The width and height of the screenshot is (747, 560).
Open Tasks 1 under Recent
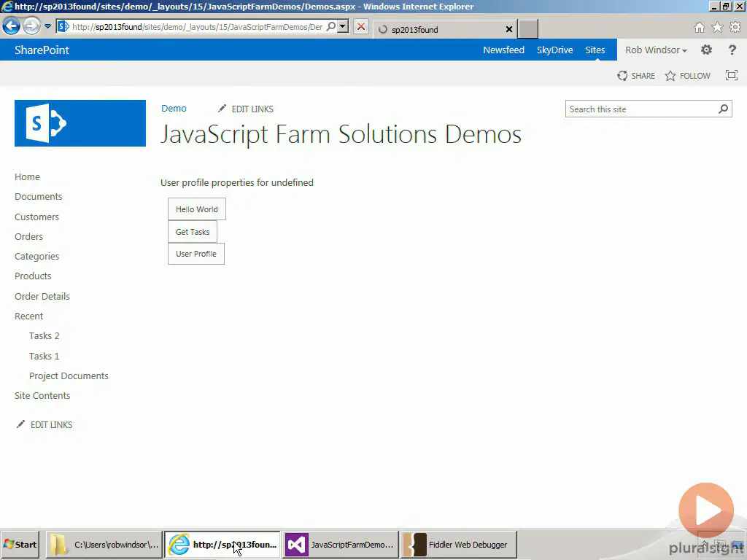[x=44, y=356]
